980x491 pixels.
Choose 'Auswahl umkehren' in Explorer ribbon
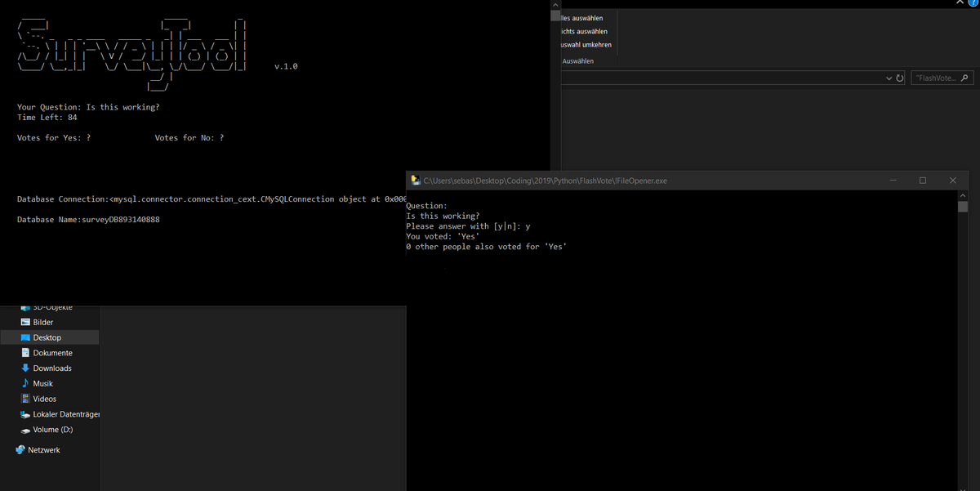(x=586, y=45)
